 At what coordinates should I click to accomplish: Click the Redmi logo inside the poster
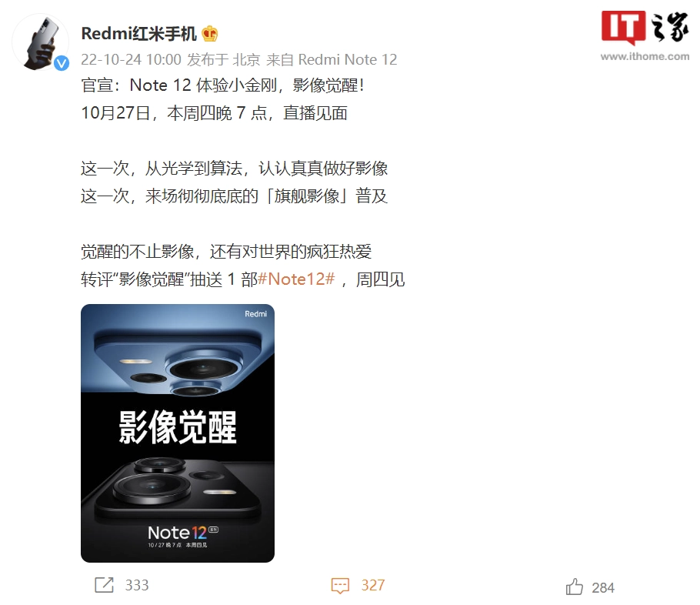pyautogui.click(x=256, y=314)
